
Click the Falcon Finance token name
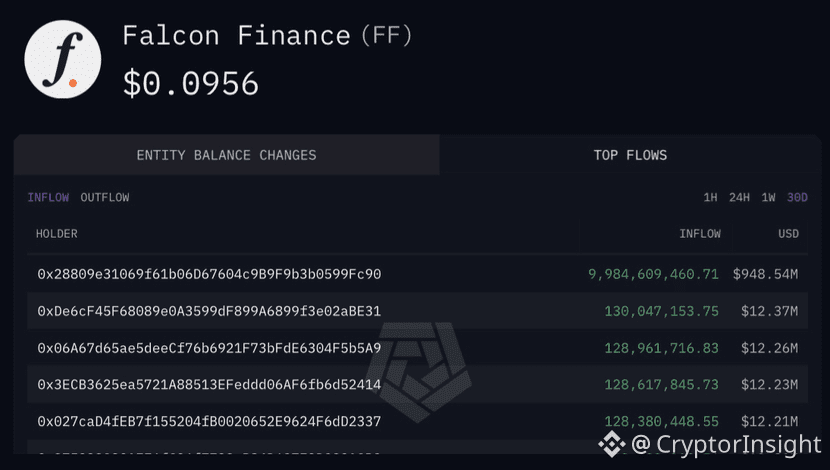(x=236, y=37)
